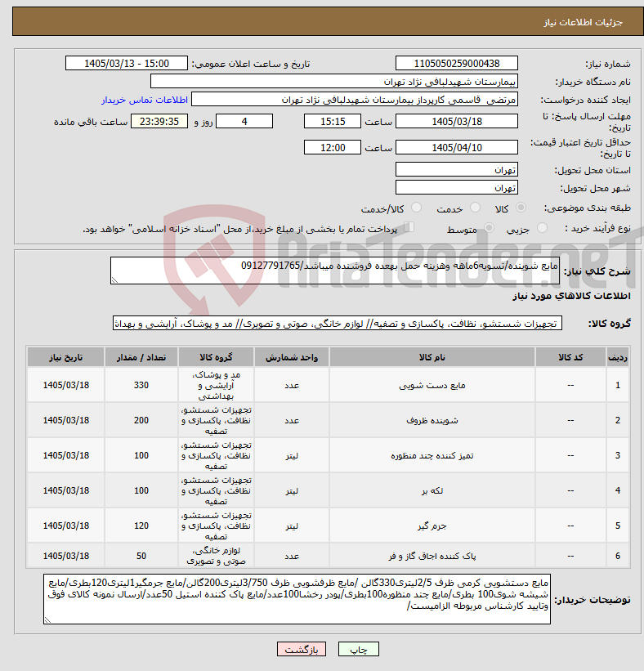Select the جزیی purchase type radio
The height and width of the screenshot is (671, 644).
[542, 228]
